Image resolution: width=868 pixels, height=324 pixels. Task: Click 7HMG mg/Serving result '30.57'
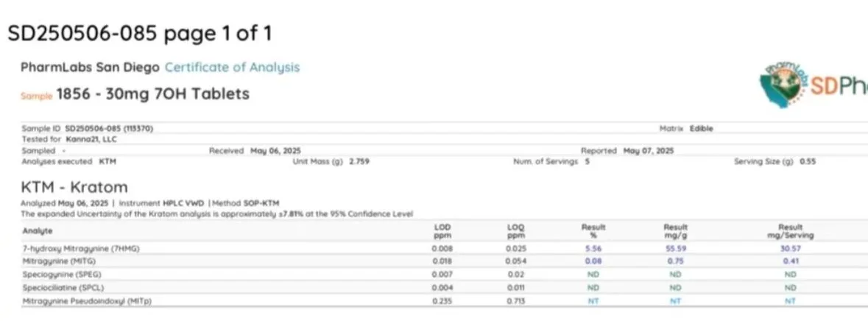(x=791, y=249)
